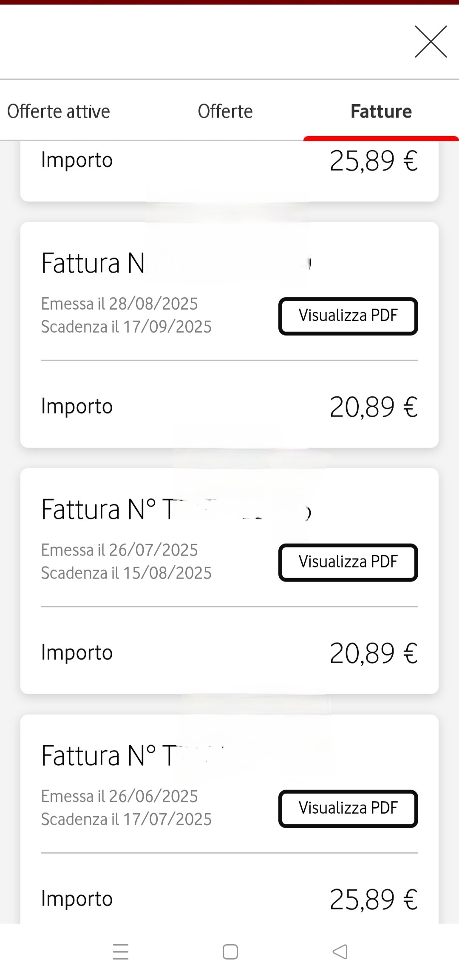
Task: View PDF of invoice issued 28/08/2025
Action: 348,316
